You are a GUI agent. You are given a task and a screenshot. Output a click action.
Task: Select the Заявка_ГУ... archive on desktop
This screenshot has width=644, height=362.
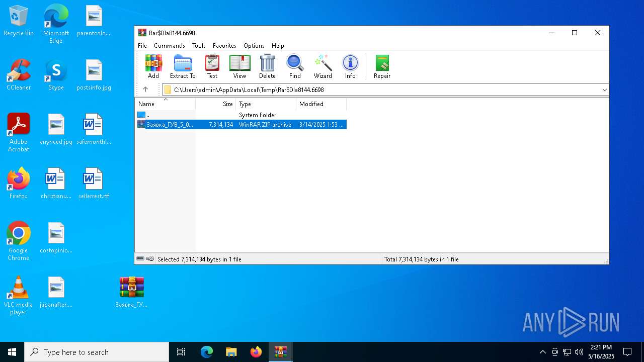(x=131, y=292)
